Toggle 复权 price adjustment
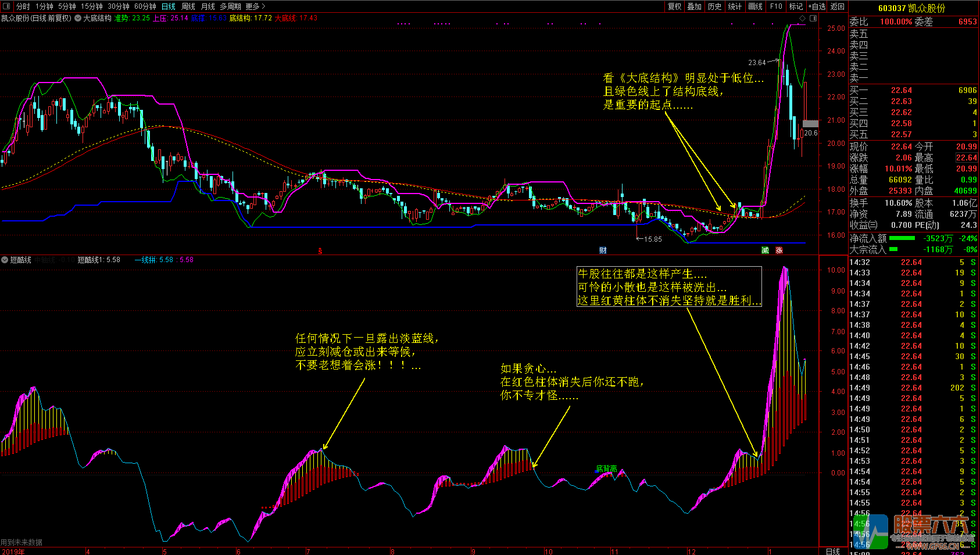 674,6
